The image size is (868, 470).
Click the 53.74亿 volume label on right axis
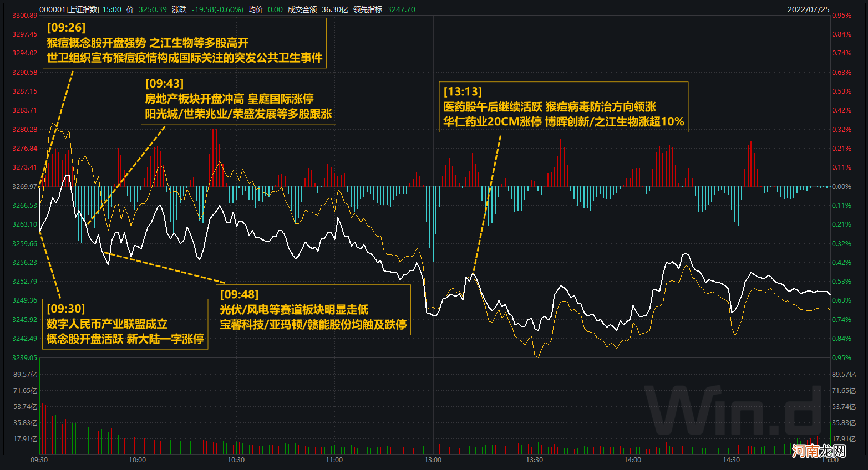point(844,407)
